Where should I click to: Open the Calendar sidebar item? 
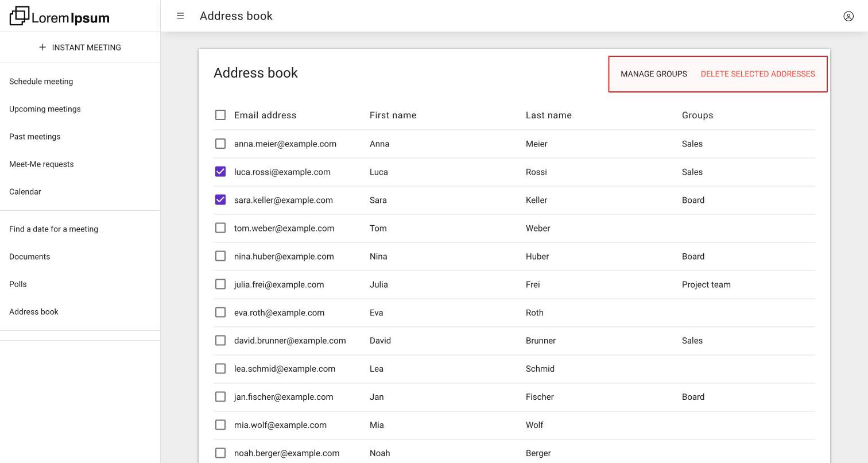tap(25, 192)
